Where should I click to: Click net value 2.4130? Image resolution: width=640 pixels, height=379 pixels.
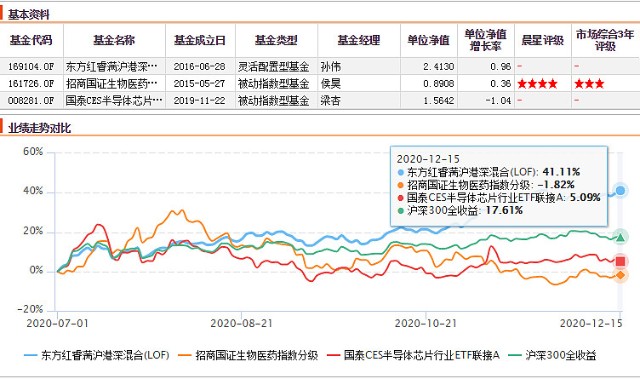tap(439, 66)
